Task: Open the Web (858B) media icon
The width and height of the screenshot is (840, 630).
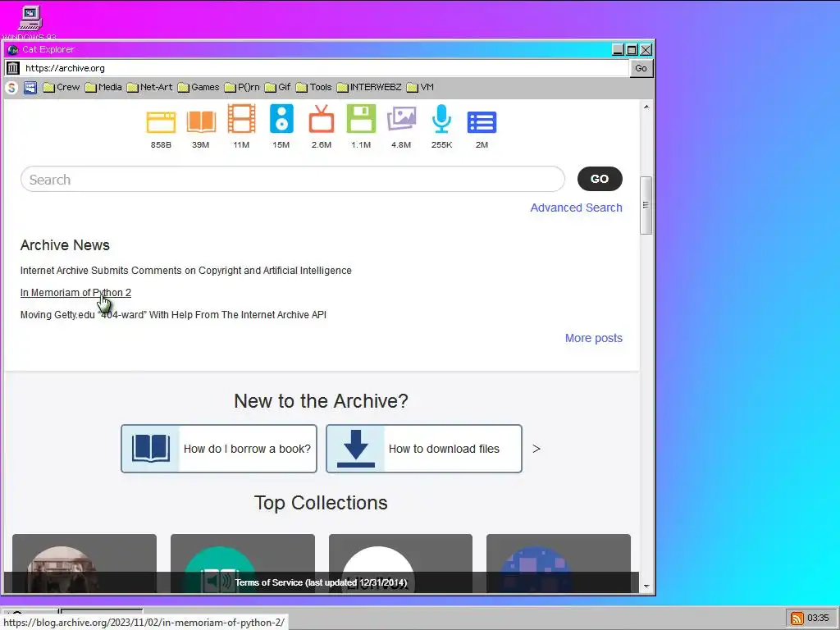Action: (x=161, y=122)
